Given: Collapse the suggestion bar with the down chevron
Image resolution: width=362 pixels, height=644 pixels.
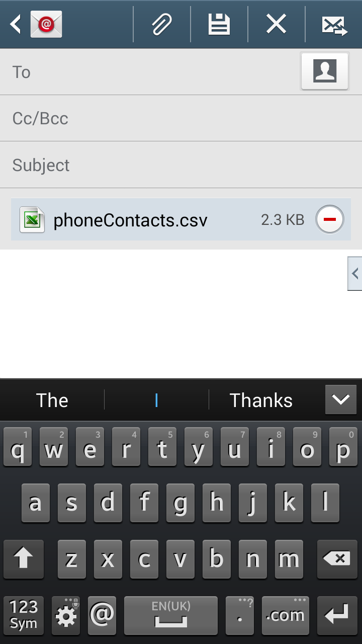Looking at the screenshot, I should [x=341, y=399].
